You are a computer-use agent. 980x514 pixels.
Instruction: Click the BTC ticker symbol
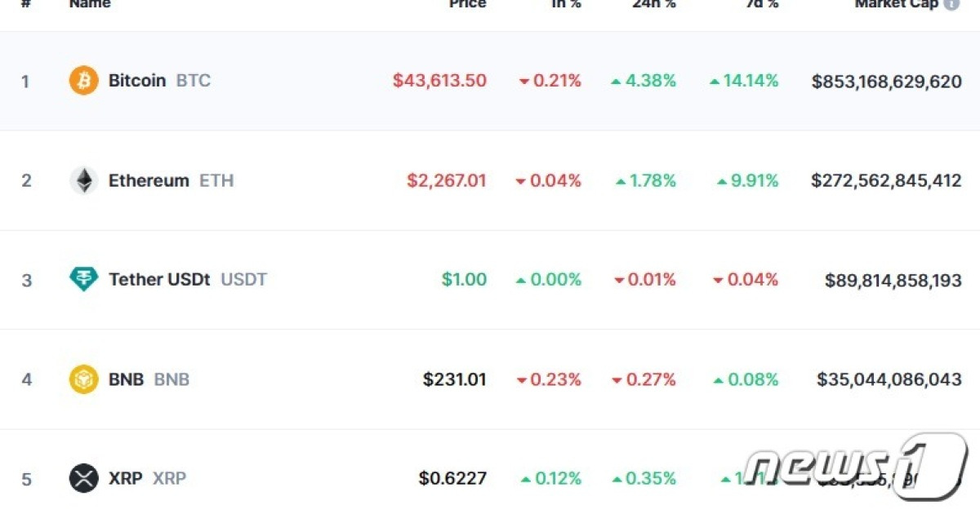coord(194,80)
